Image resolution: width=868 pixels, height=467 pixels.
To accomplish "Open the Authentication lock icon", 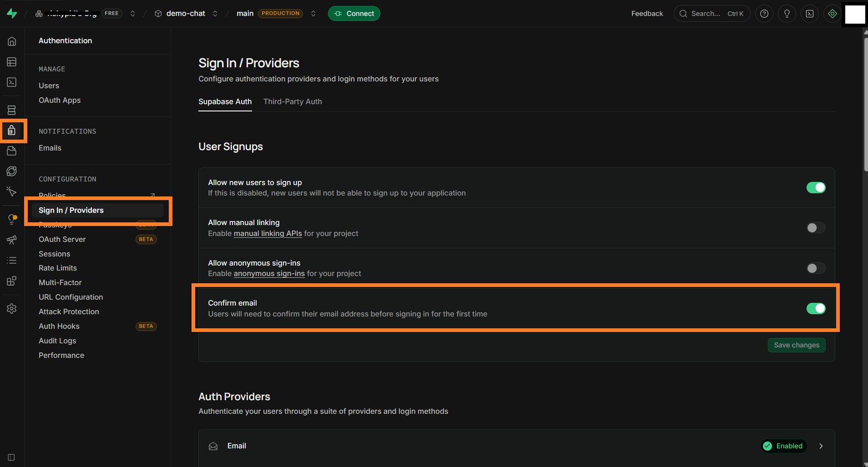I will pos(12,131).
